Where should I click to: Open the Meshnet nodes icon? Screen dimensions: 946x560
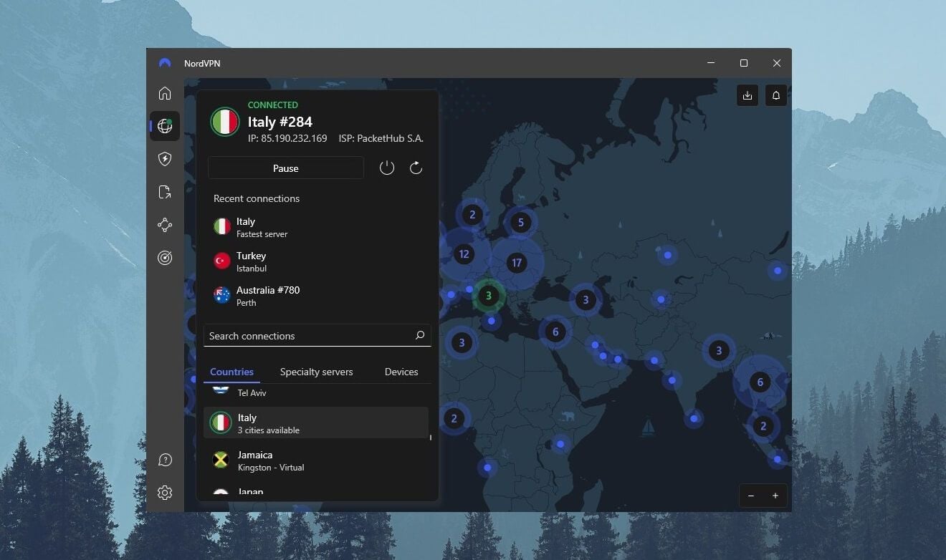(x=165, y=225)
